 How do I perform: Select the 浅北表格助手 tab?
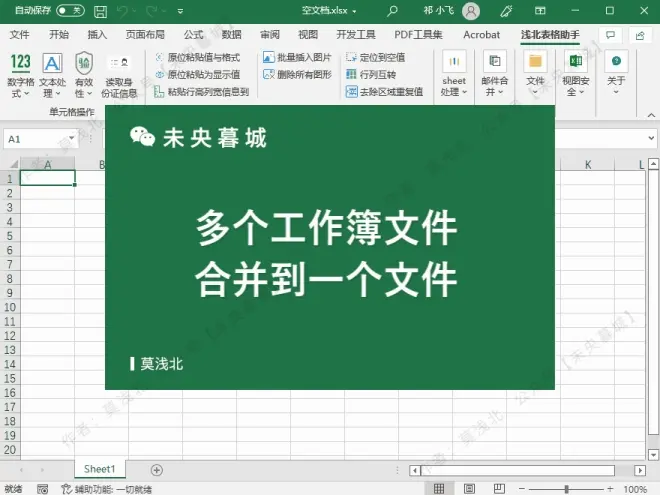pyautogui.click(x=550, y=35)
